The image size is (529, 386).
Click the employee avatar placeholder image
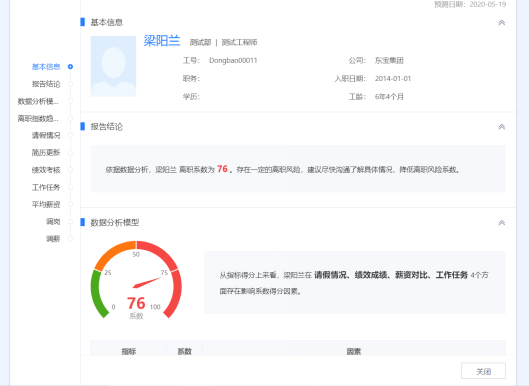pyautogui.click(x=113, y=66)
